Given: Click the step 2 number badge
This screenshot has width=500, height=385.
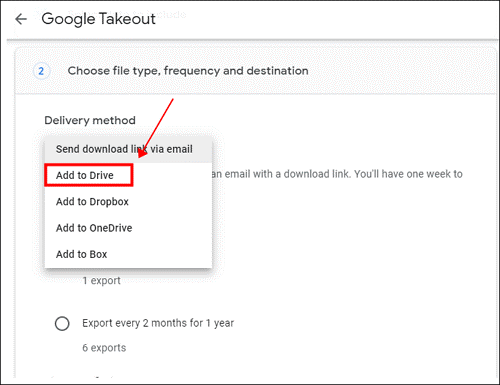Looking at the screenshot, I should click(x=41, y=71).
